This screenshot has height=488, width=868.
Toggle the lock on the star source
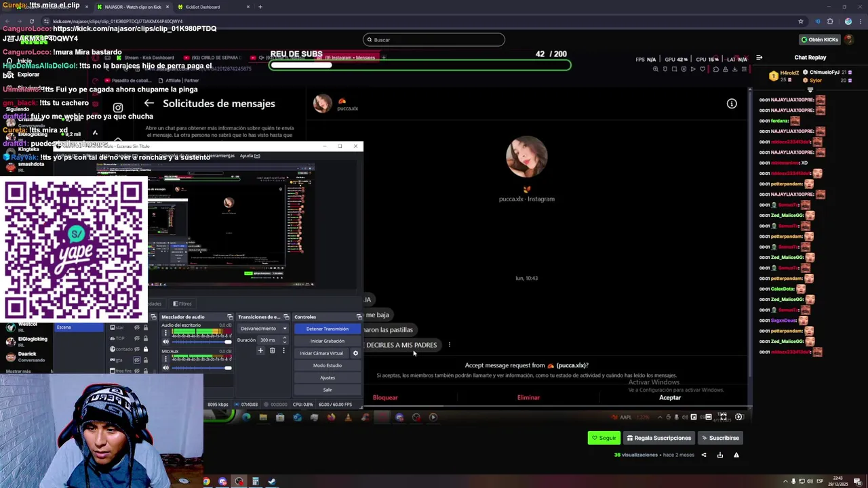[x=145, y=327]
